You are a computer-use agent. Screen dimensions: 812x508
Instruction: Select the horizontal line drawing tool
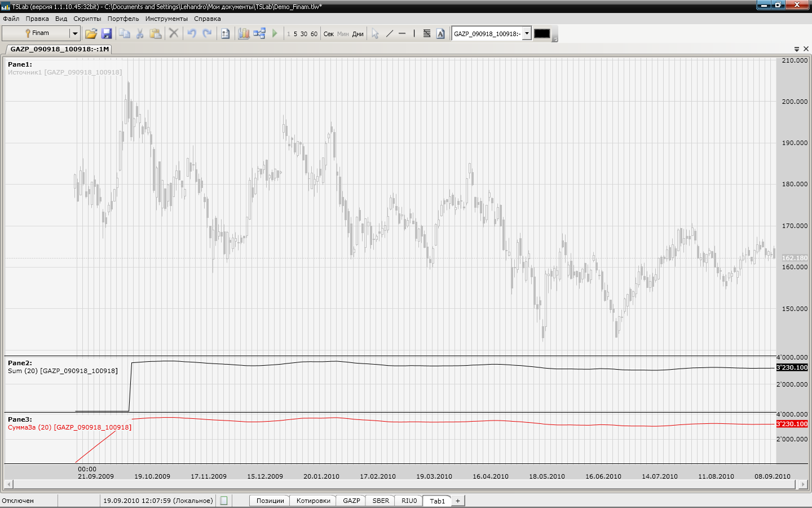[402, 34]
